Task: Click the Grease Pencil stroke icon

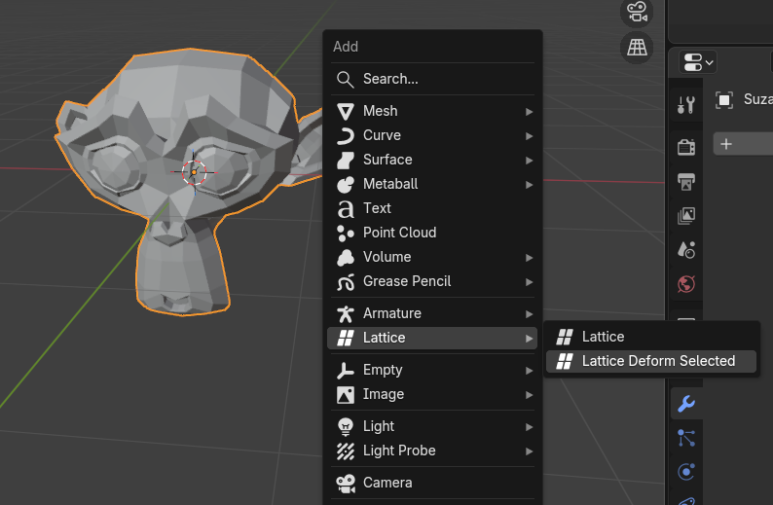Action: (x=345, y=282)
